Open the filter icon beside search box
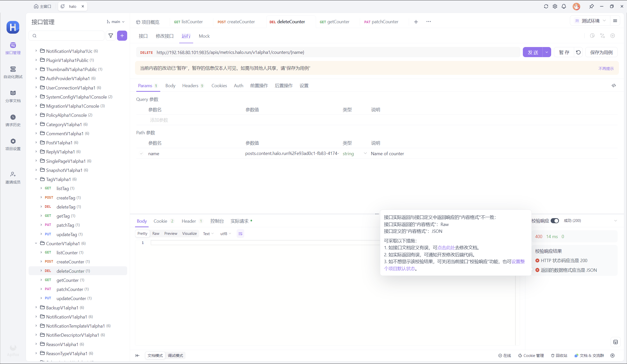627x364 pixels. (111, 36)
